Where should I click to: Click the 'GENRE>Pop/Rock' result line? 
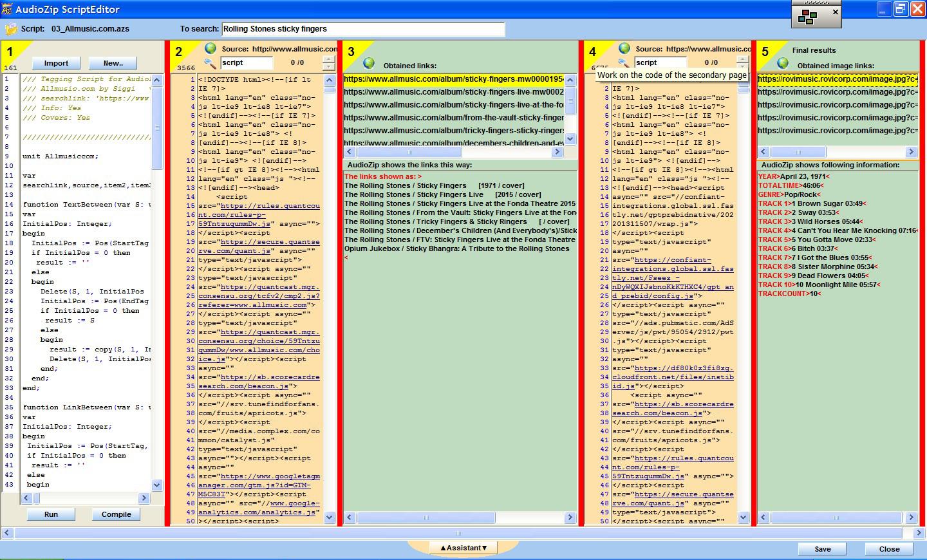click(x=789, y=194)
